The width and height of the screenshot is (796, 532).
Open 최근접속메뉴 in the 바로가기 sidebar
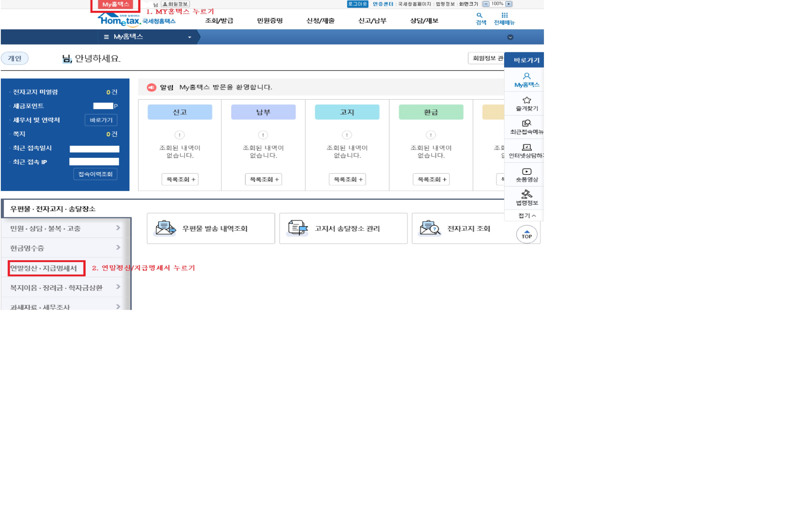526,127
